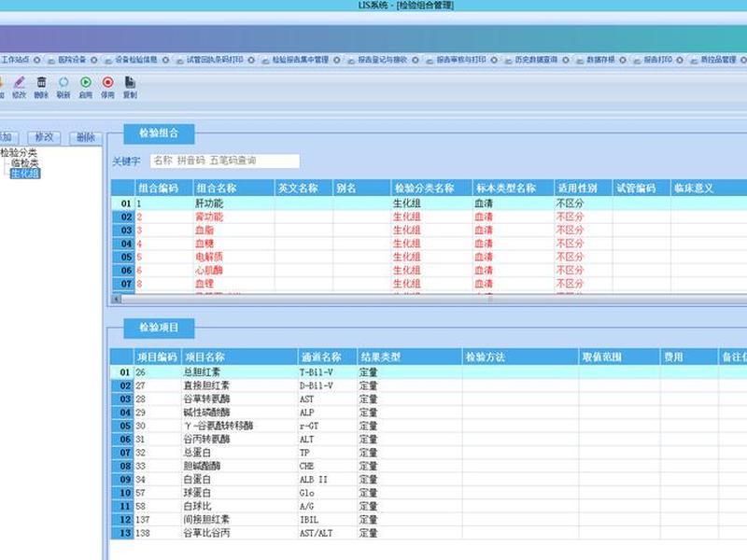
Task: Click the 项目名称 column header
Action: pos(240,357)
